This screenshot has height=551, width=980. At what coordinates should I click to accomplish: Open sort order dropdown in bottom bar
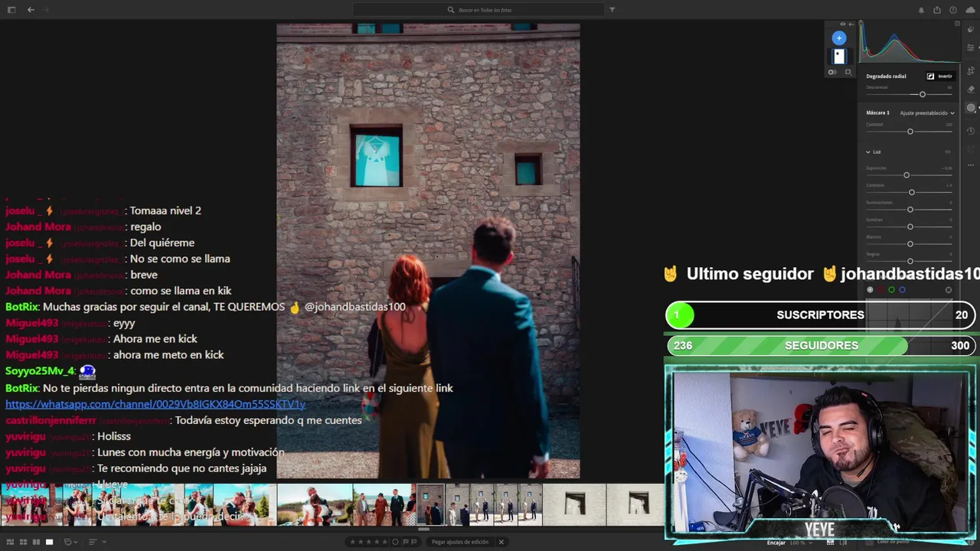(96, 542)
